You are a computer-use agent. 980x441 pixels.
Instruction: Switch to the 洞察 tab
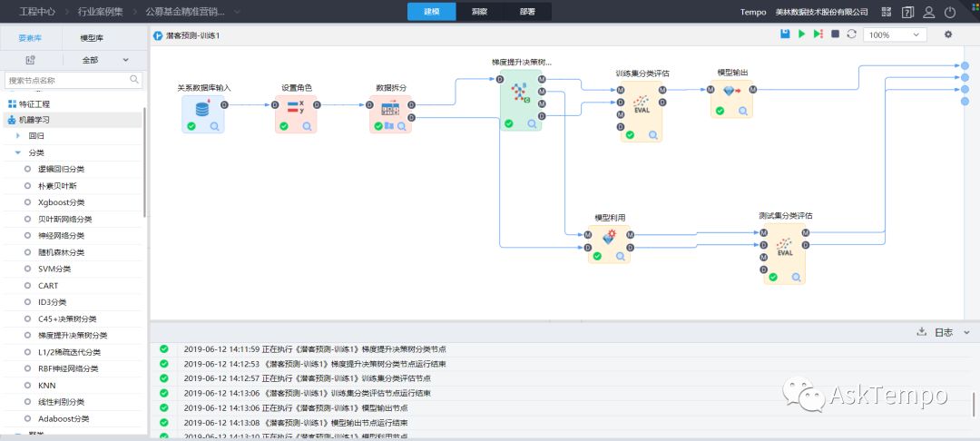[x=479, y=12]
